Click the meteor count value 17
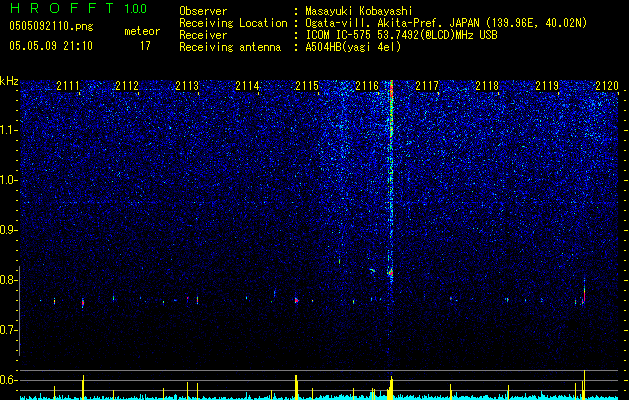 click(145, 46)
